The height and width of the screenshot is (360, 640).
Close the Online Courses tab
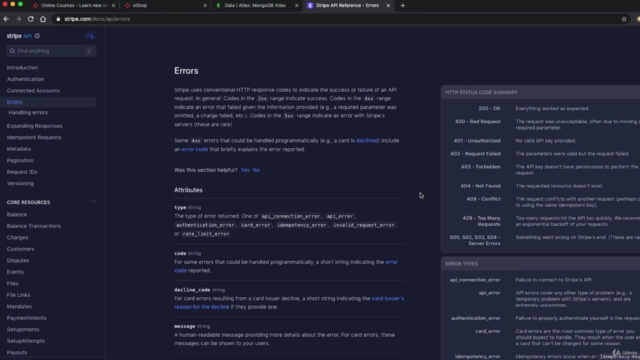click(113, 5)
